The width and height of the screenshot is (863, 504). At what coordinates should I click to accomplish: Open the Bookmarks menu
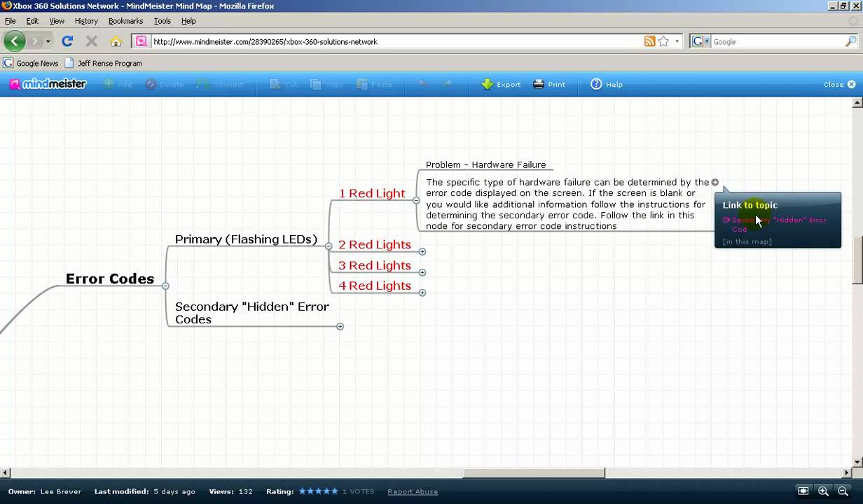125,21
